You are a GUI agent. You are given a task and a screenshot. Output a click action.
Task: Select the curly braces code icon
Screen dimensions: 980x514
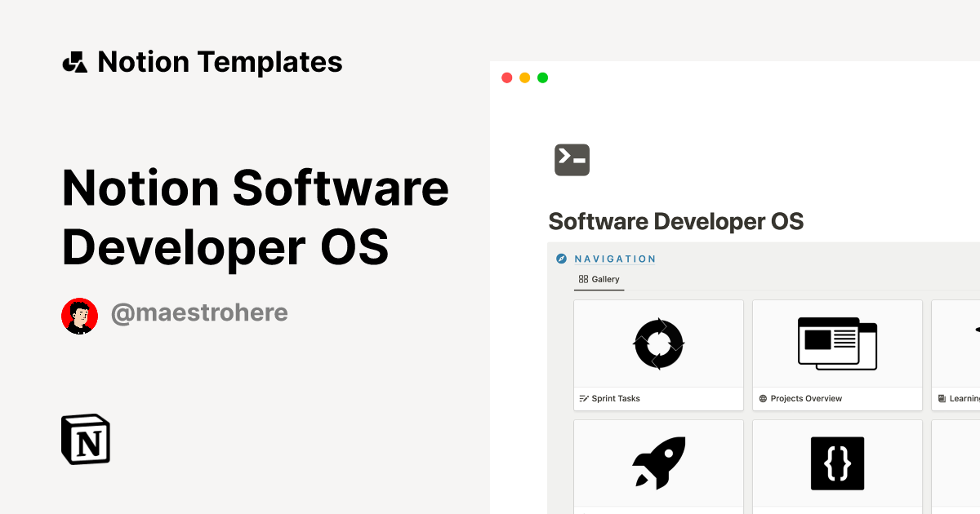[x=837, y=463]
